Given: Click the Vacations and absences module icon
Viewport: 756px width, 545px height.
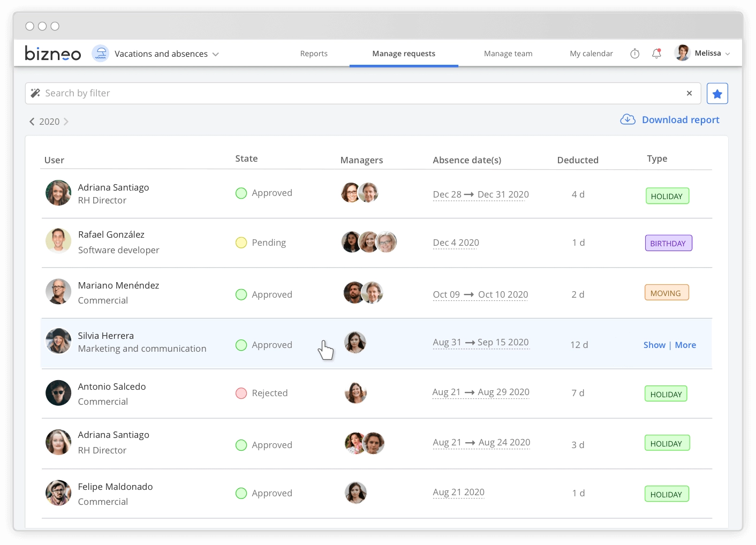Looking at the screenshot, I should (x=100, y=54).
